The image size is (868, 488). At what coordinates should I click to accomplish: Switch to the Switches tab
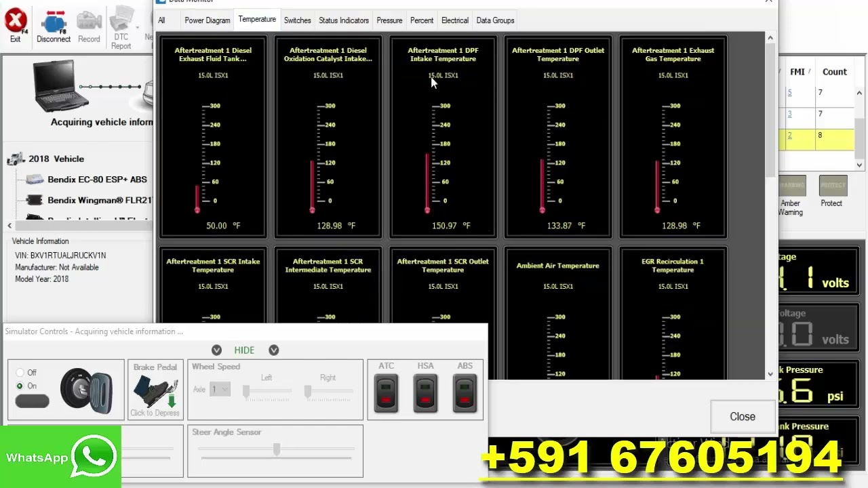[297, 20]
